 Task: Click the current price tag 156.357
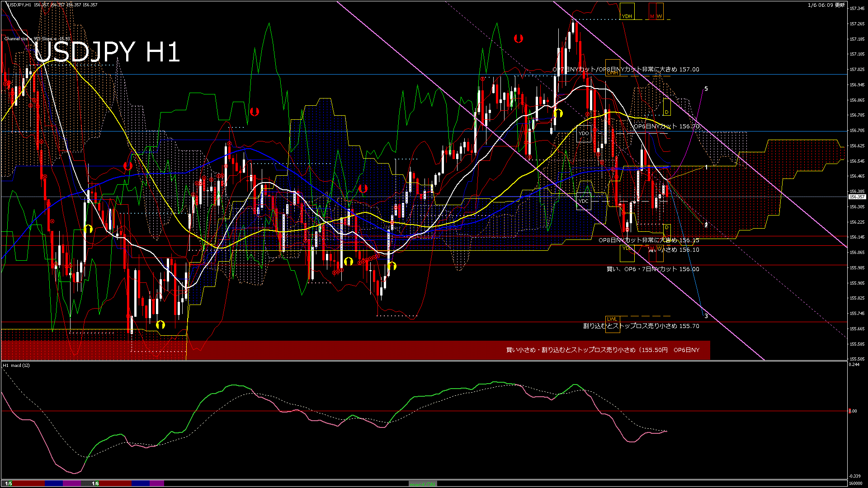coord(856,197)
